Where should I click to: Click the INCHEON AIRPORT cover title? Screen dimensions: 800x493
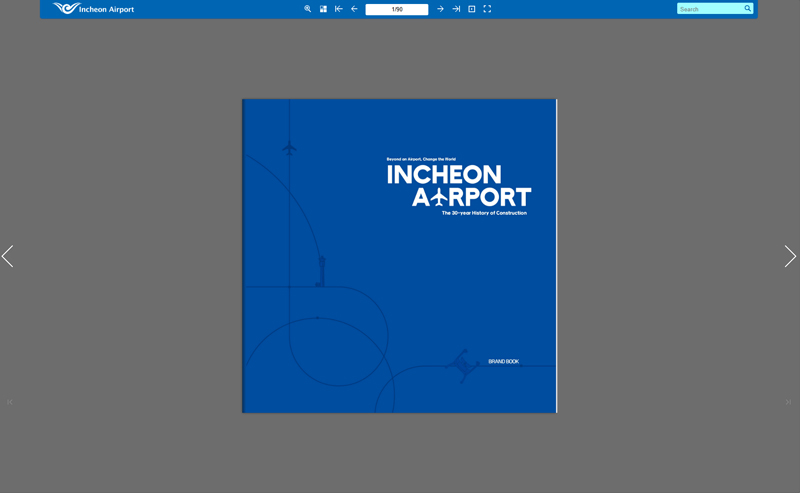point(459,185)
